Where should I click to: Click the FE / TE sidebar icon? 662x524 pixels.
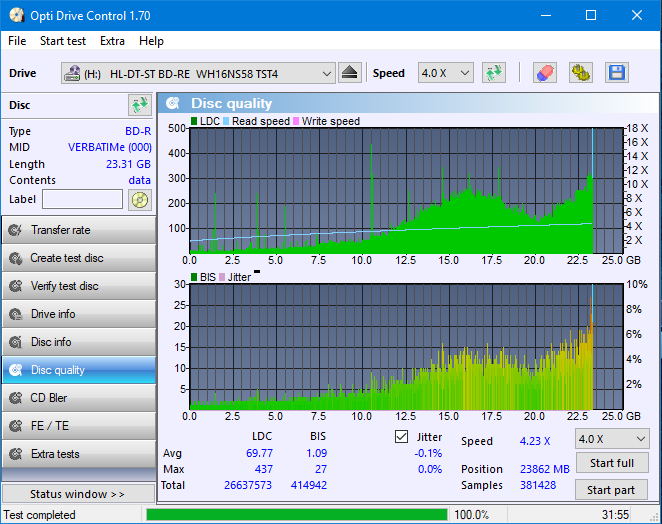pos(16,426)
